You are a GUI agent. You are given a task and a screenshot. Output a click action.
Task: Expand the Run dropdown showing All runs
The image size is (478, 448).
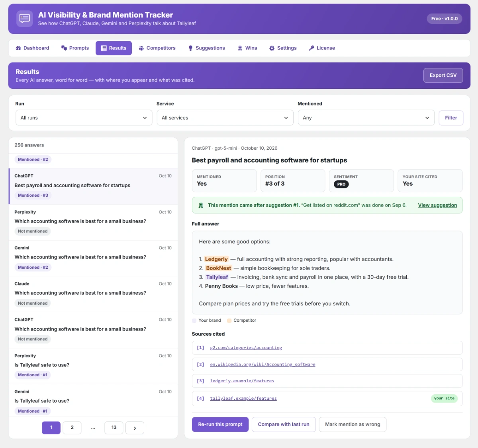84,118
